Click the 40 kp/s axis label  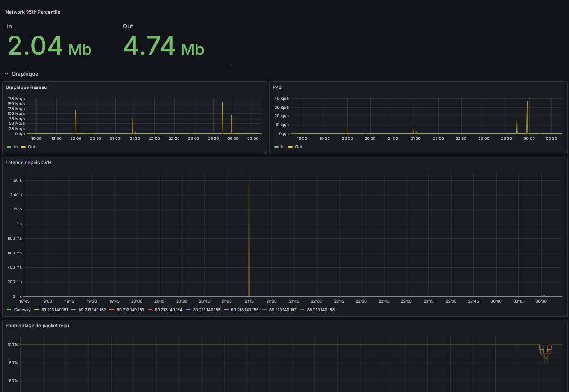[x=282, y=98]
